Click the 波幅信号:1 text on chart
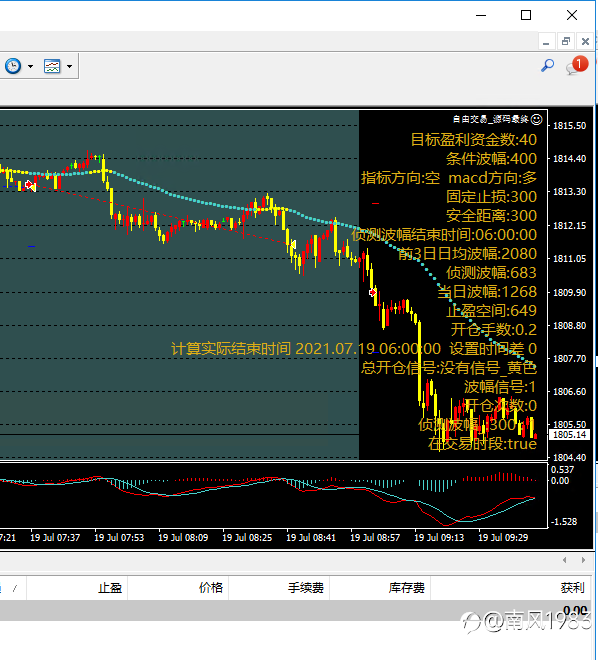598x660 pixels. tap(500, 386)
